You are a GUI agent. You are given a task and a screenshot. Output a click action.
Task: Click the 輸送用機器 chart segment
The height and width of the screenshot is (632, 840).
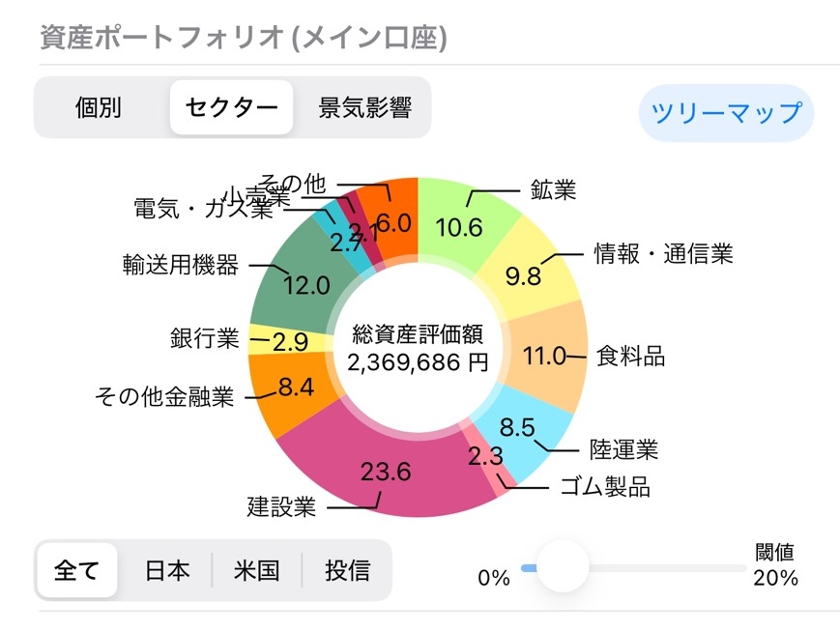pos(307,280)
